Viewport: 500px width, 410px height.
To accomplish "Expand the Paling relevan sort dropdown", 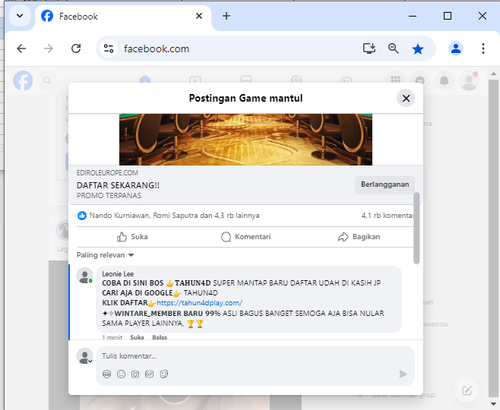I will click(105, 255).
